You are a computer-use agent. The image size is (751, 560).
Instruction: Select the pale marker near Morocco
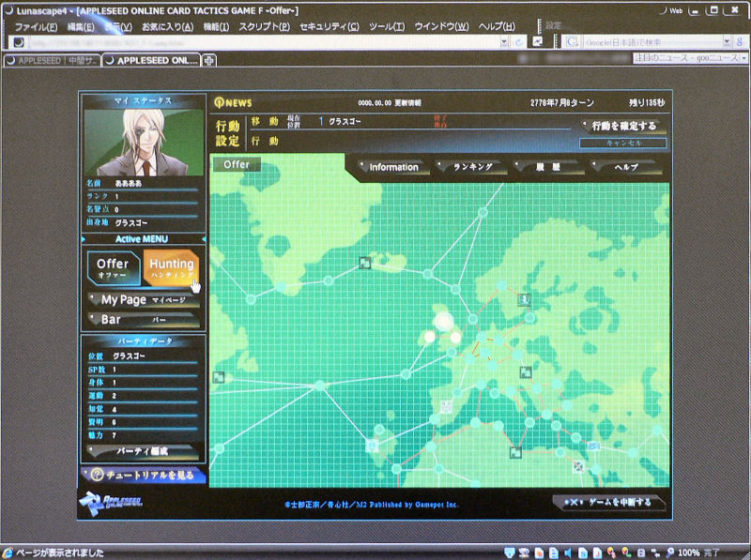point(372,446)
